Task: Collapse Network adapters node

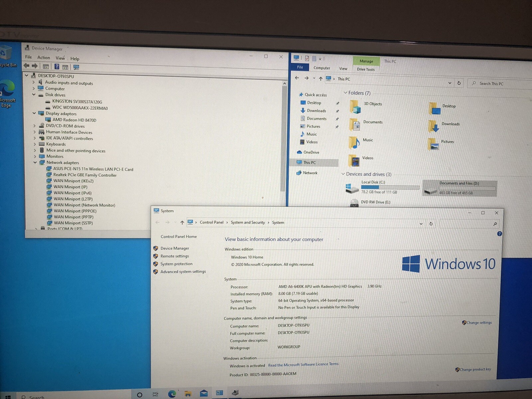Action: click(35, 162)
